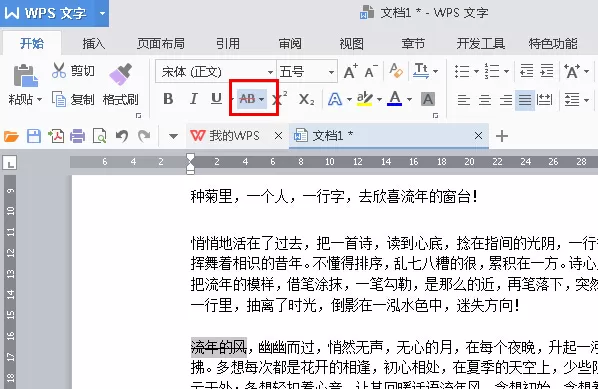Click the Chinese layout A icon
This screenshot has width=598, height=389.
[x=572, y=71]
